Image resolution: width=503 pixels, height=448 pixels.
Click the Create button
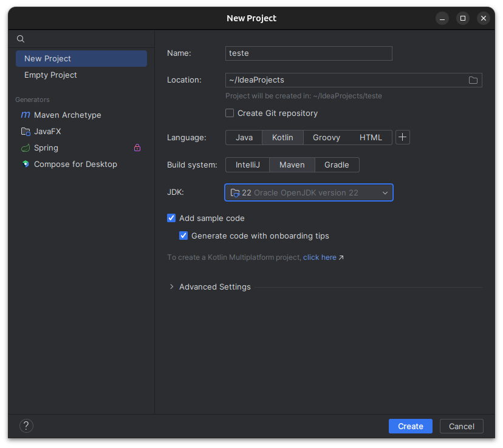410,426
